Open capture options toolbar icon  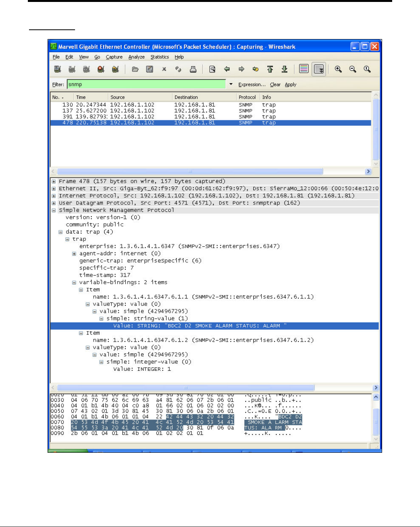pyautogui.click(x=72, y=69)
